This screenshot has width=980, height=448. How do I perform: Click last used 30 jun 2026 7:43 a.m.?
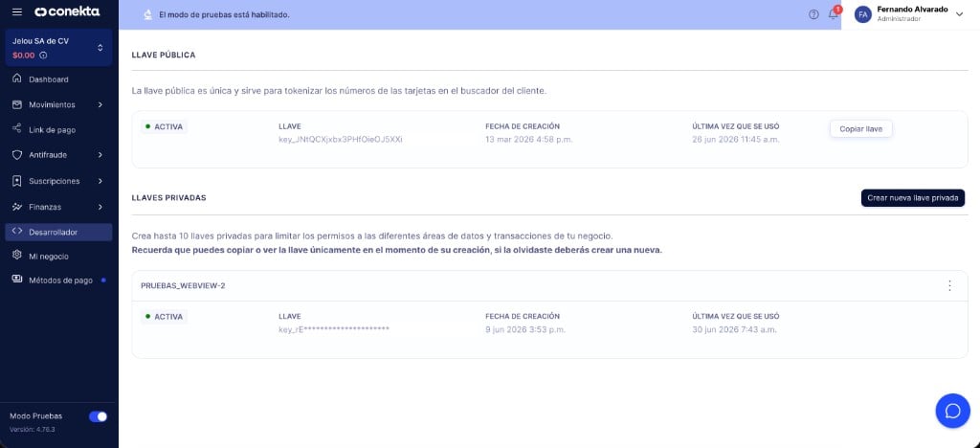pos(734,329)
